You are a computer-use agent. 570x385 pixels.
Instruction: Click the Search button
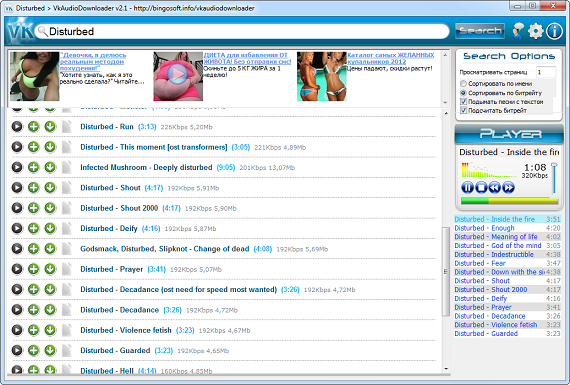[480, 31]
